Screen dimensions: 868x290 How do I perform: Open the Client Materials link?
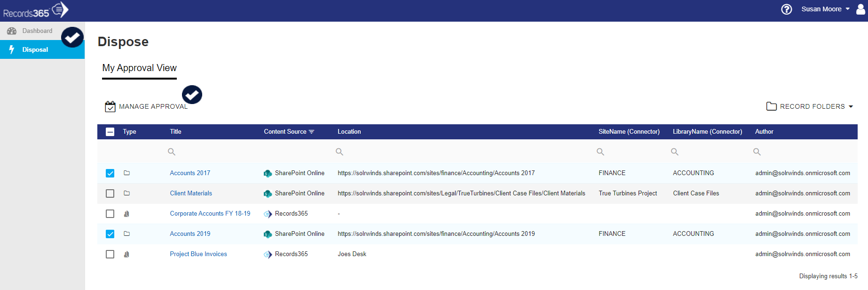click(191, 193)
